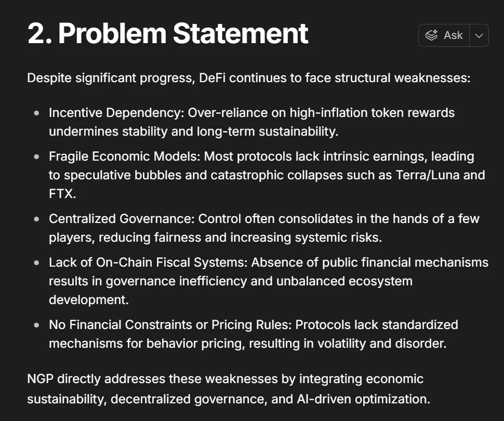Click the Incentive Dependency bullet point
This screenshot has width=504, height=421.
[251, 122]
